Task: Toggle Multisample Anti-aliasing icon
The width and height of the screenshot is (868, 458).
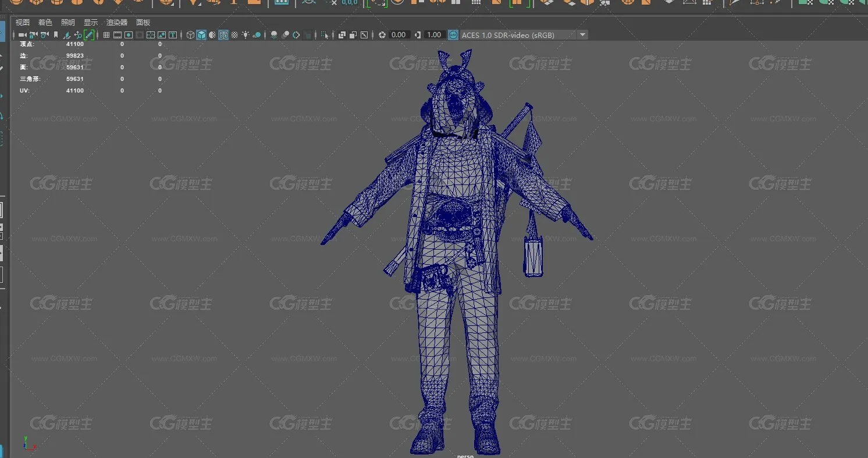Action: 296,35
